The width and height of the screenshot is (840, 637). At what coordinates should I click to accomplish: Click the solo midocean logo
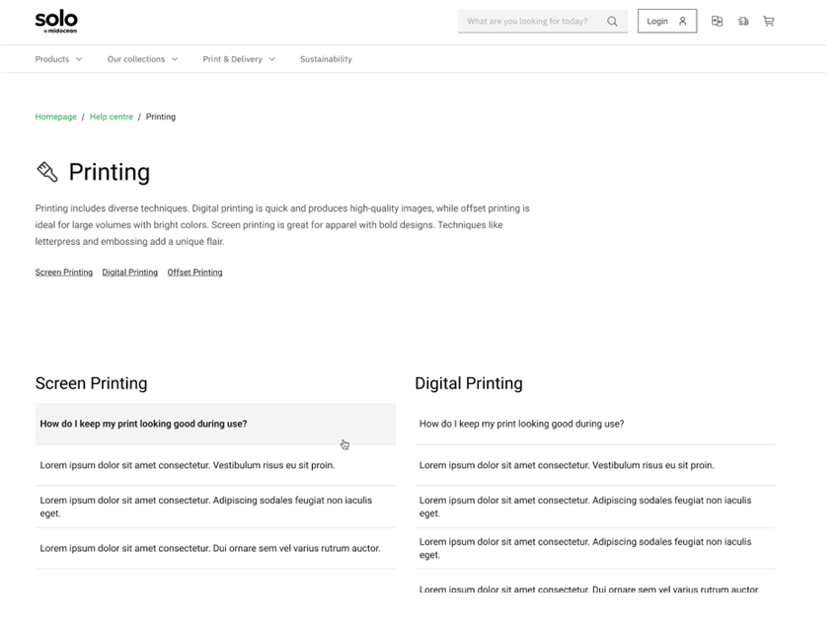[56, 22]
